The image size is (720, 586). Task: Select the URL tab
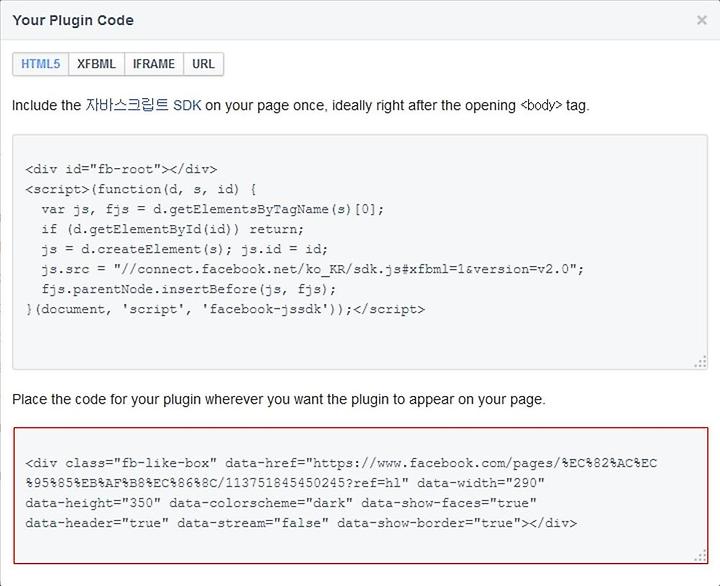pyautogui.click(x=203, y=64)
